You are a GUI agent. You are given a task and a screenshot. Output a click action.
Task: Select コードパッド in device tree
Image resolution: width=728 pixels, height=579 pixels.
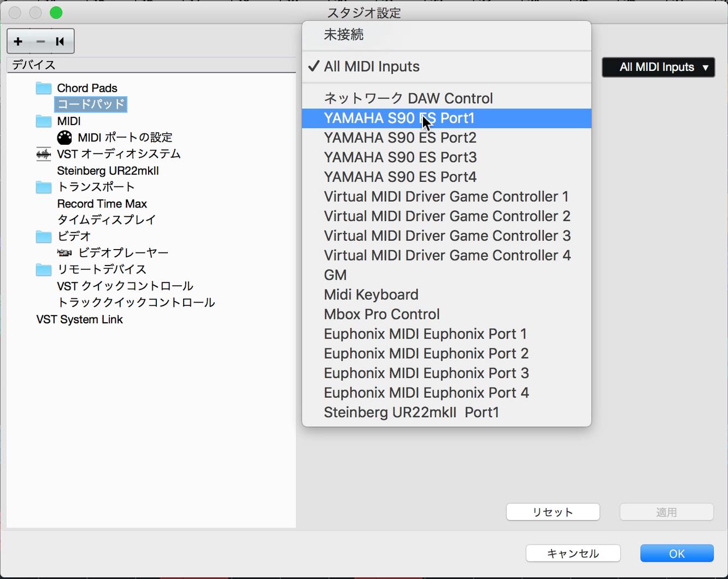(91, 104)
